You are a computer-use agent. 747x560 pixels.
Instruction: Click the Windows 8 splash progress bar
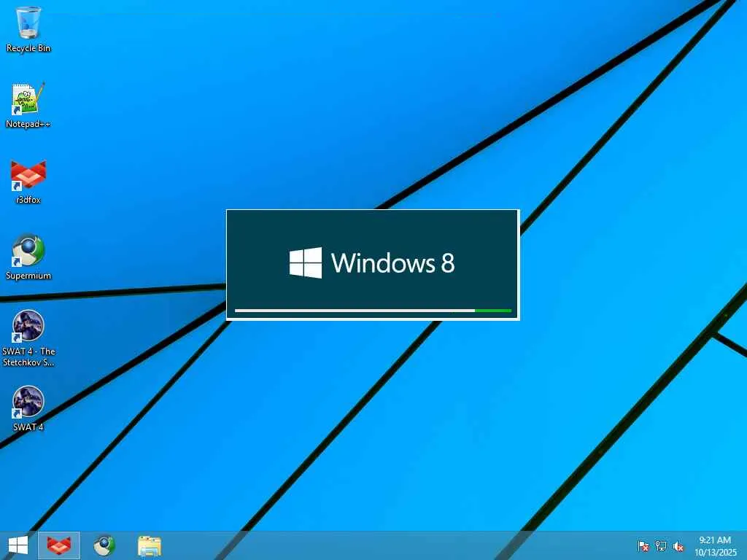pos(373,311)
